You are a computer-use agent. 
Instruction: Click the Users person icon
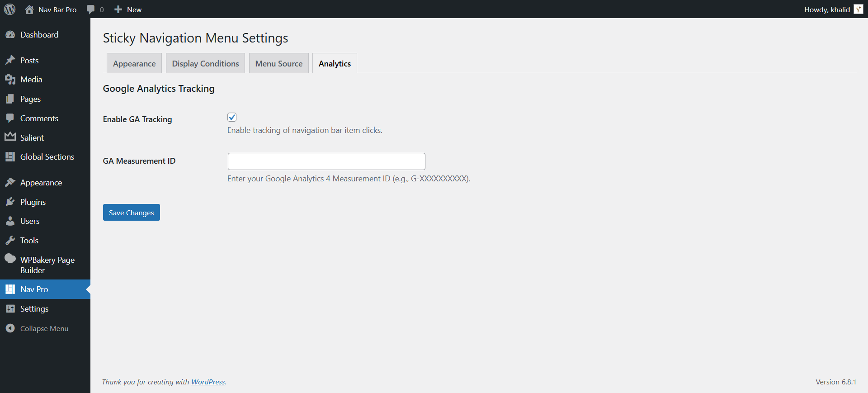(10, 221)
